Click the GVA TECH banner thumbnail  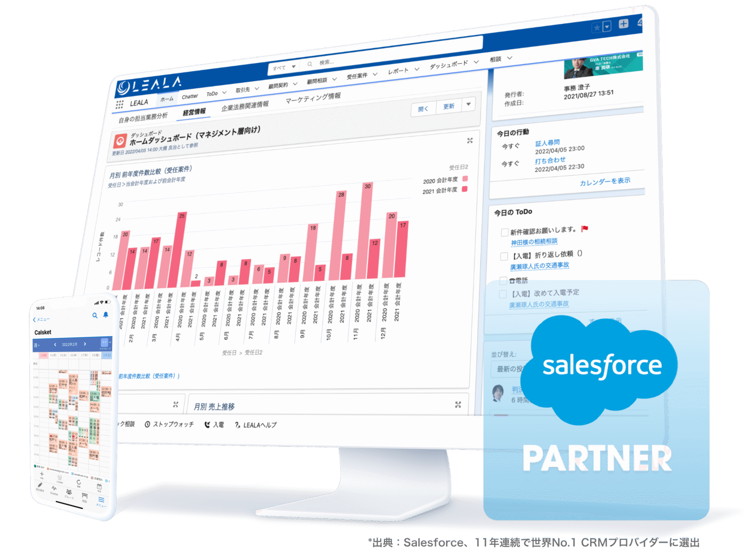[x=603, y=65]
